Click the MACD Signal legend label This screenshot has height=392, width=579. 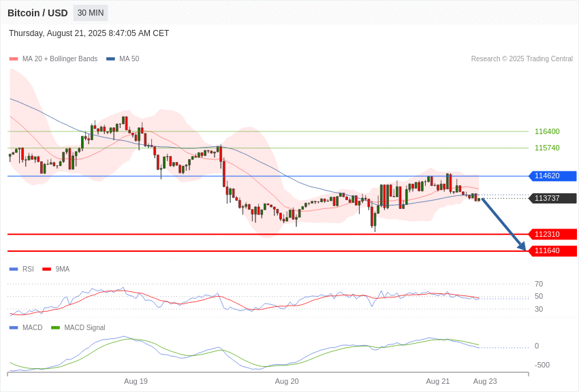(x=84, y=327)
